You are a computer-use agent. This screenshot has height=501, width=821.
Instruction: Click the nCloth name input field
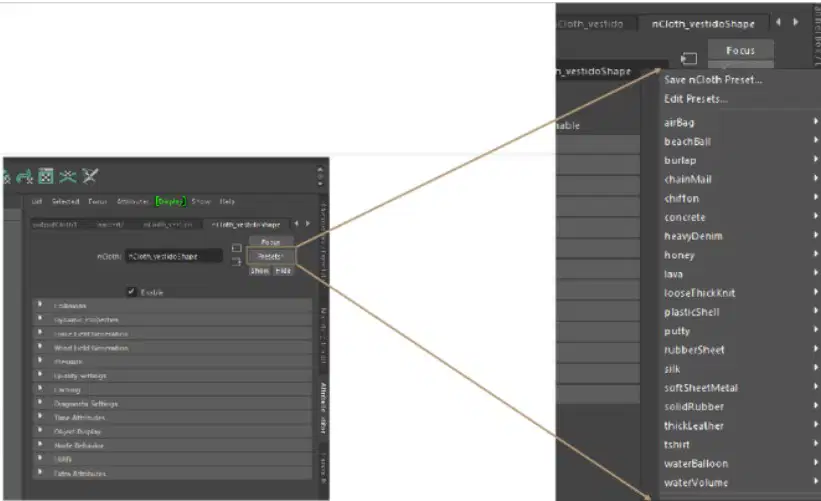[173, 257]
